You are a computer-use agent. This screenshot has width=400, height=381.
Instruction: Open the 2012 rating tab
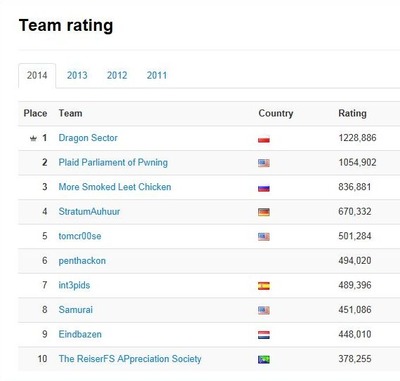pos(117,75)
